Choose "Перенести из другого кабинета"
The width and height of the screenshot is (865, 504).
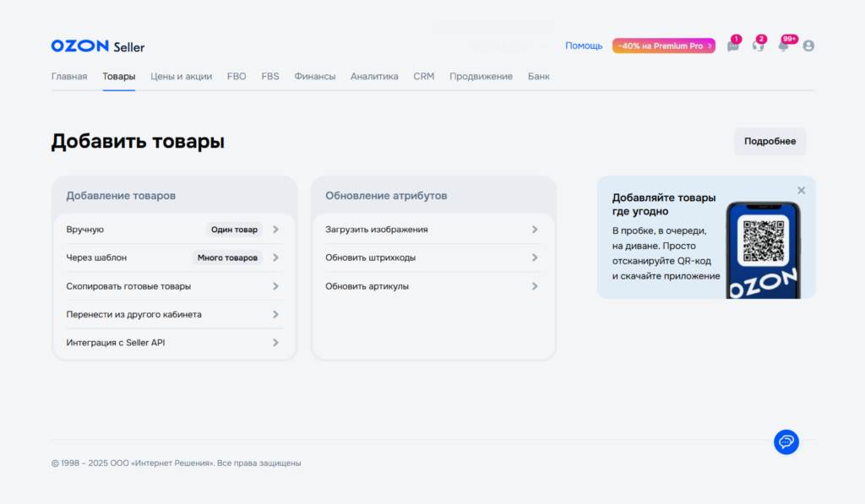click(173, 314)
